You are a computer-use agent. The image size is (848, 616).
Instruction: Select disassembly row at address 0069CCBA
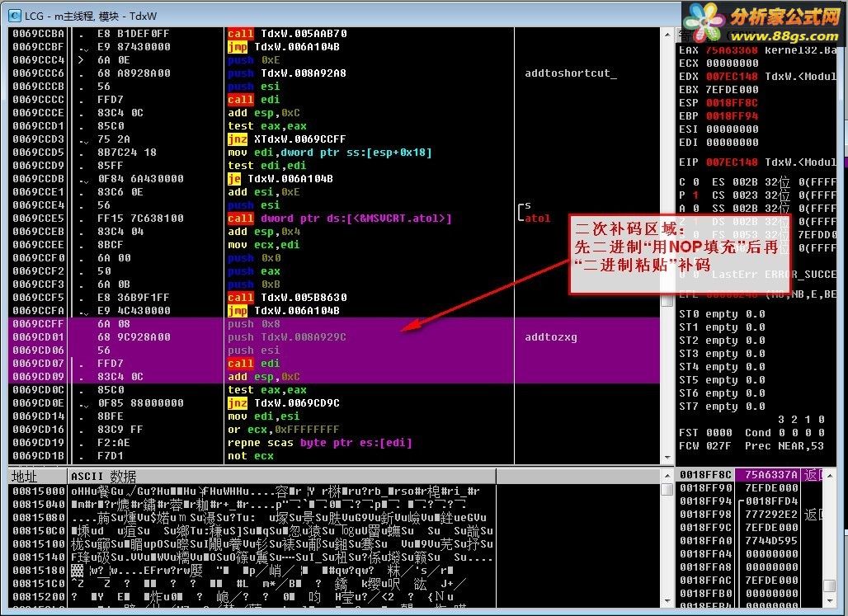click(x=334, y=34)
